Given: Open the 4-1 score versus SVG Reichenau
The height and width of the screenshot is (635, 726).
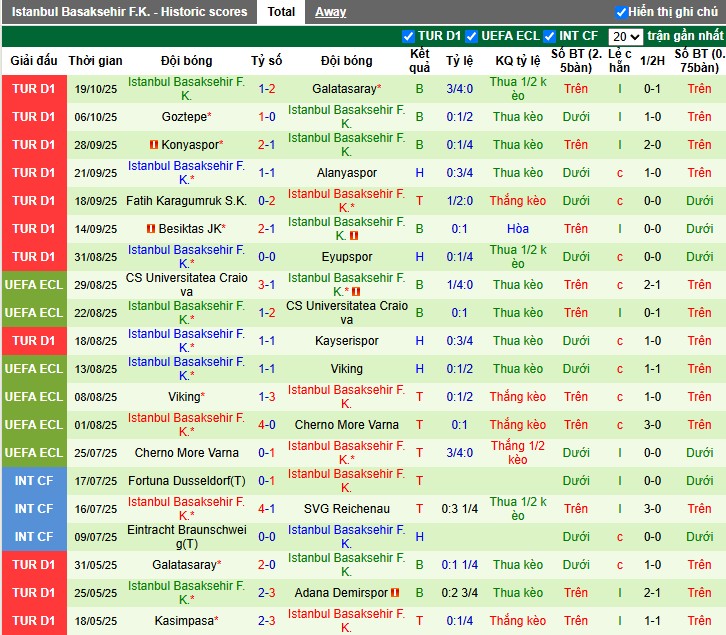Looking at the screenshot, I should point(267,509).
